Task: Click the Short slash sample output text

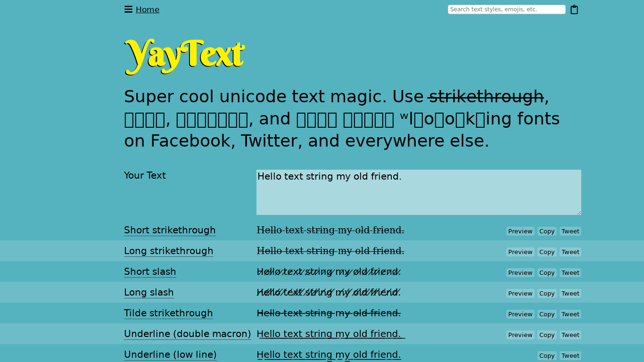Action: point(329,271)
